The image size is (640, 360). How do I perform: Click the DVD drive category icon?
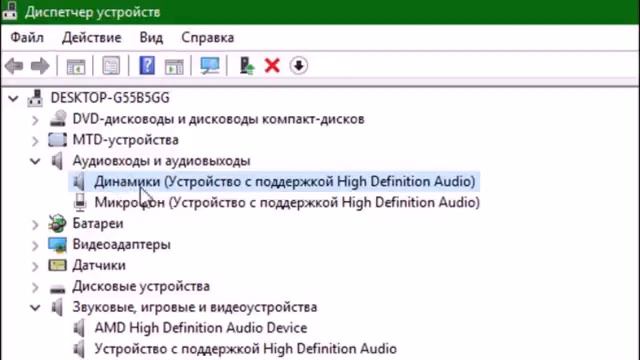[58, 119]
